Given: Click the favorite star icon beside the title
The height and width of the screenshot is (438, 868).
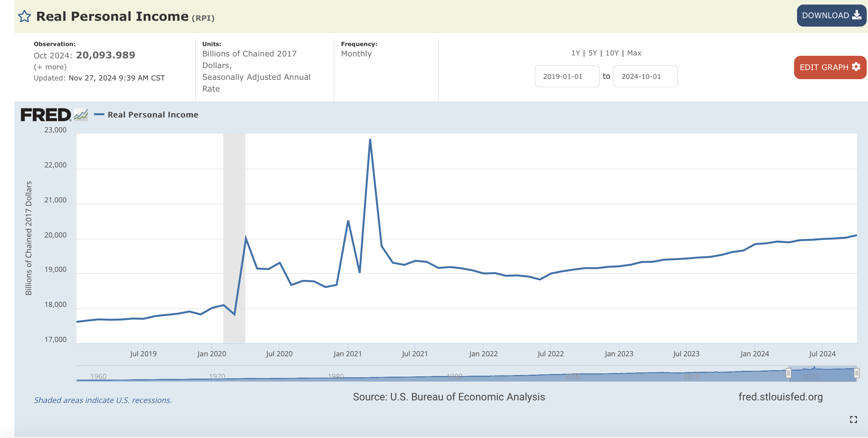Looking at the screenshot, I should tap(24, 16).
